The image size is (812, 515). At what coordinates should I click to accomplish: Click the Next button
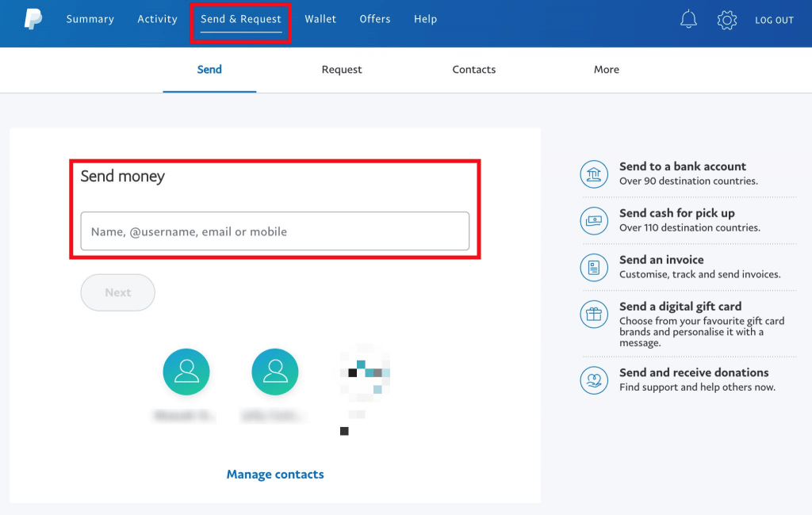(117, 292)
